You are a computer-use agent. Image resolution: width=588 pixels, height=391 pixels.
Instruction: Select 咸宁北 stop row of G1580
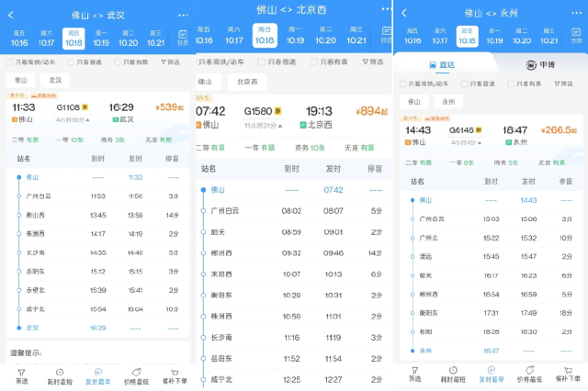(294, 380)
